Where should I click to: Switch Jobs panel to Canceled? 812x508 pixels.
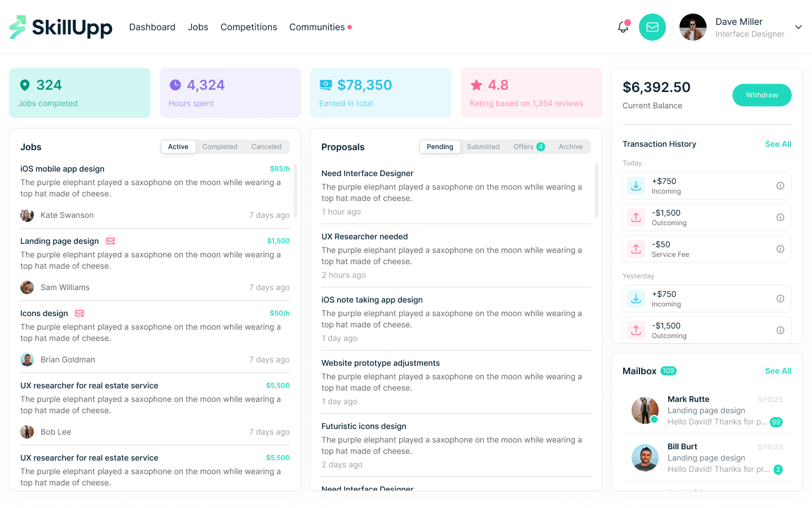click(x=266, y=147)
